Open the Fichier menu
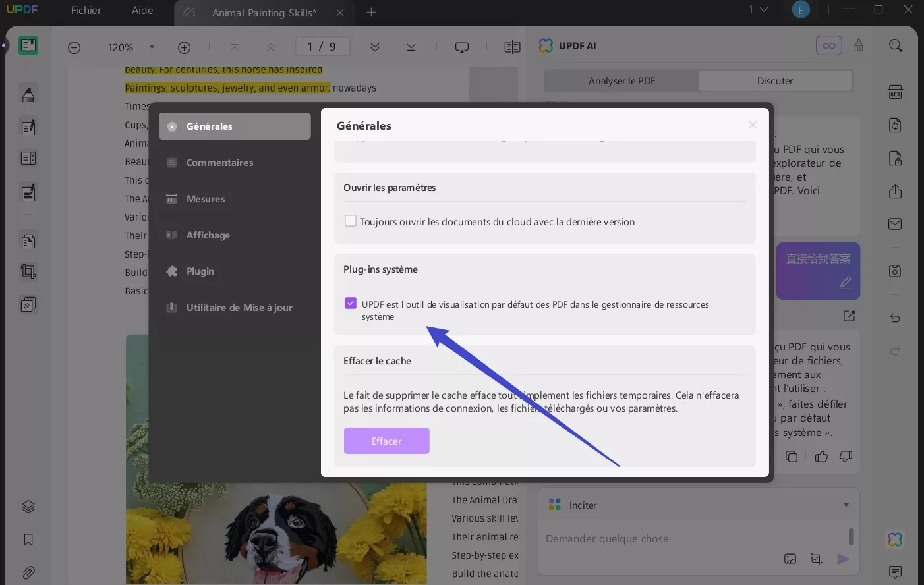The height and width of the screenshot is (585, 924). pos(86,11)
